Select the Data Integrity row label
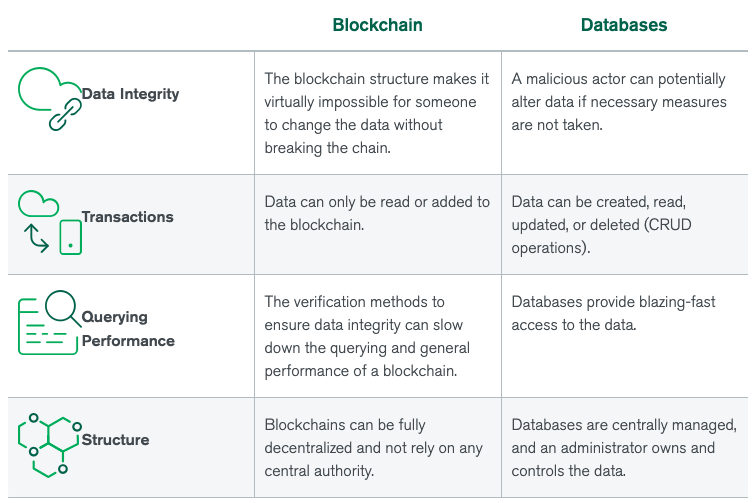The image size is (755, 503). (x=130, y=94)
